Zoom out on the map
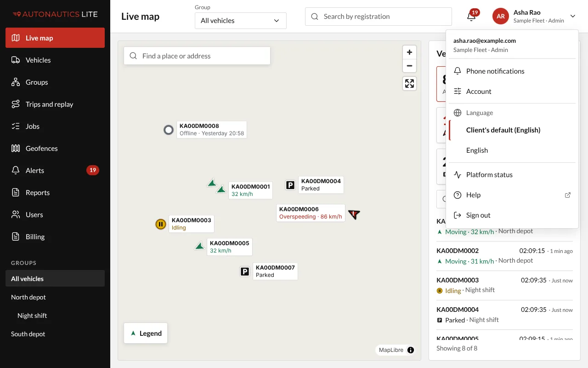The height and width of the screenshot is (368, 588). [409, 66]
